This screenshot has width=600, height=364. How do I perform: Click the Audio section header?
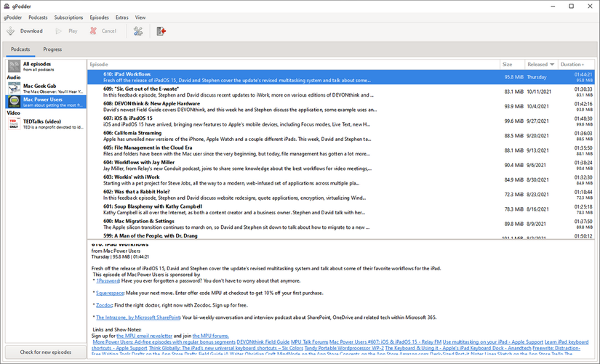13,77
